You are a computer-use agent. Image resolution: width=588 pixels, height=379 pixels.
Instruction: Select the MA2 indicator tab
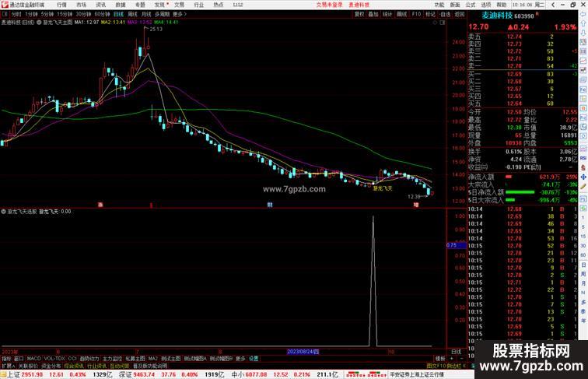point(152,359)
